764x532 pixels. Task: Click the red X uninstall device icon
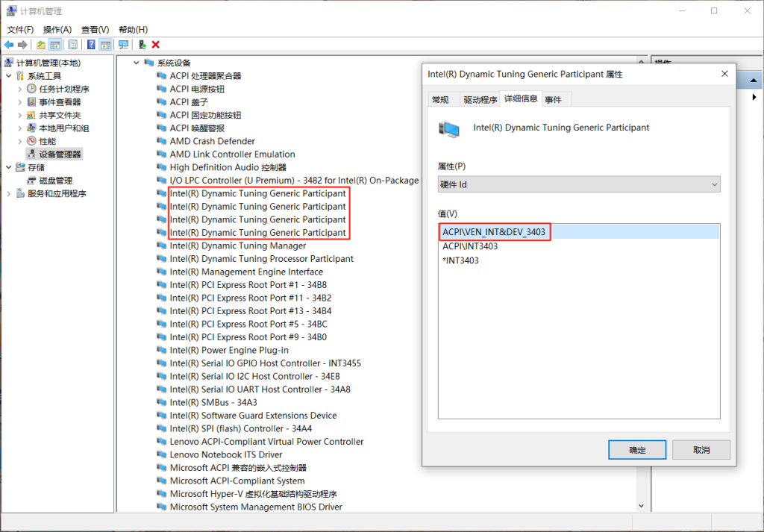coord(156,45)
